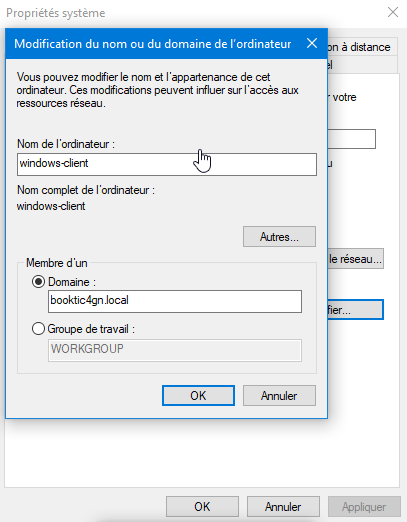The width and height of the screenshot is (407, 522).
Task: Click the Nom de l'ordinateur text field
Action: point(167,164)
